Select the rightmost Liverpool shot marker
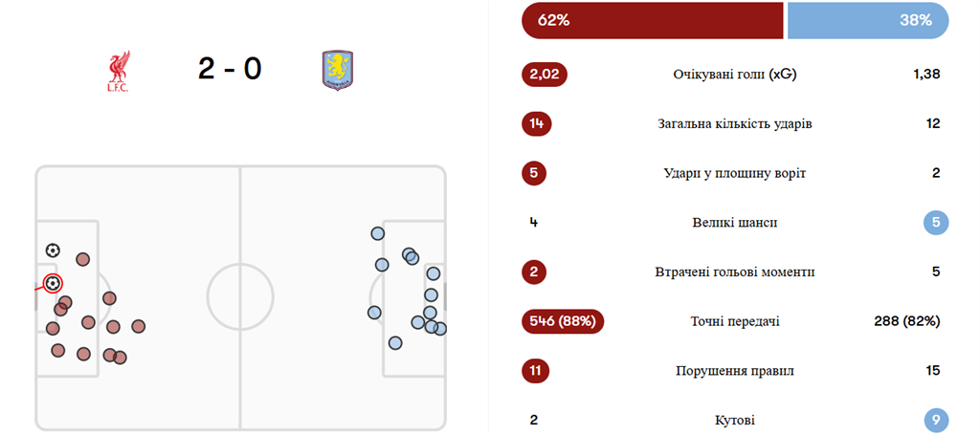 click(x=139, y=327)
